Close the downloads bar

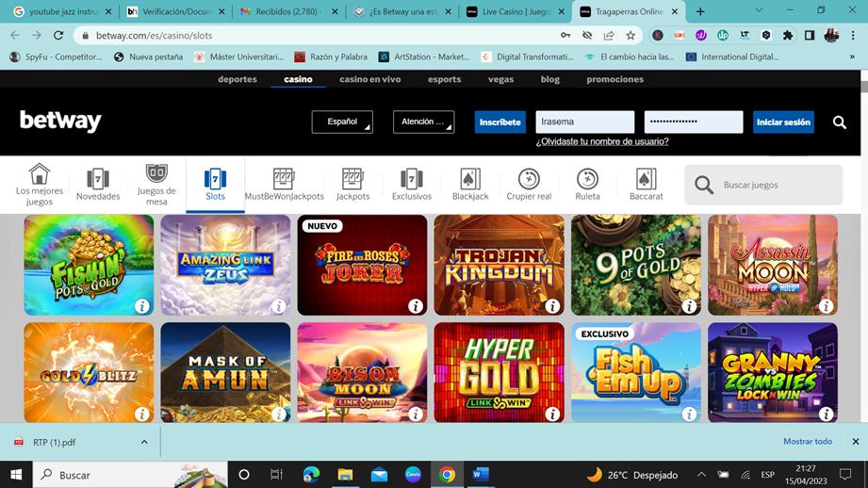[x=855, y=442]
